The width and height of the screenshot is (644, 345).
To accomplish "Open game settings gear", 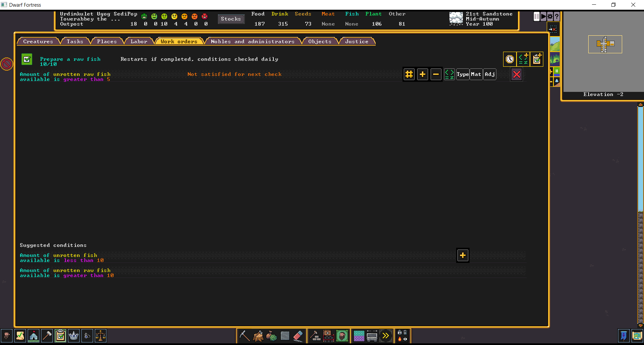I will (x=550, y=16).
